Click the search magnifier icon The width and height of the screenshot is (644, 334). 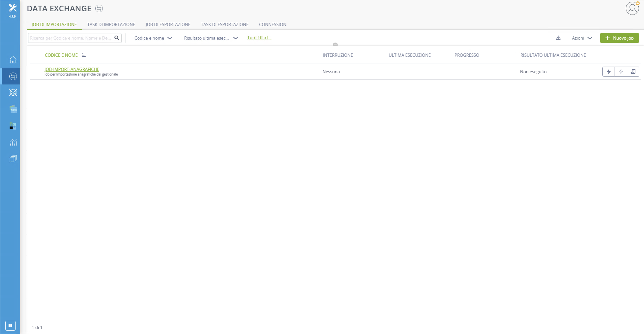(116, 38)
